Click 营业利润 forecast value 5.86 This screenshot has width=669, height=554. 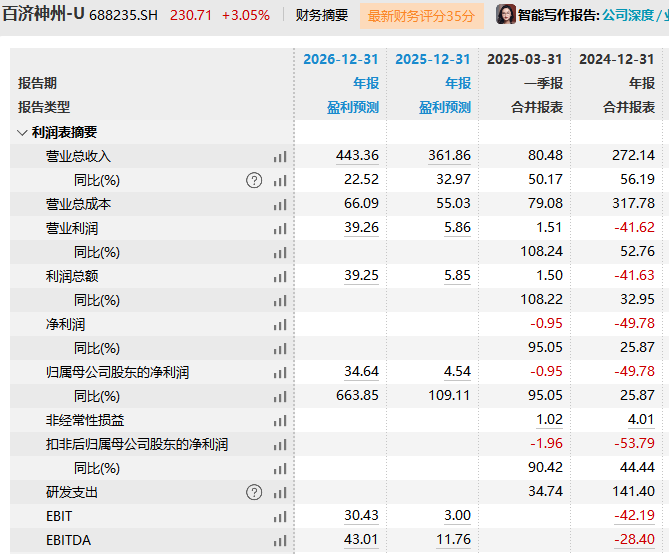457,227
